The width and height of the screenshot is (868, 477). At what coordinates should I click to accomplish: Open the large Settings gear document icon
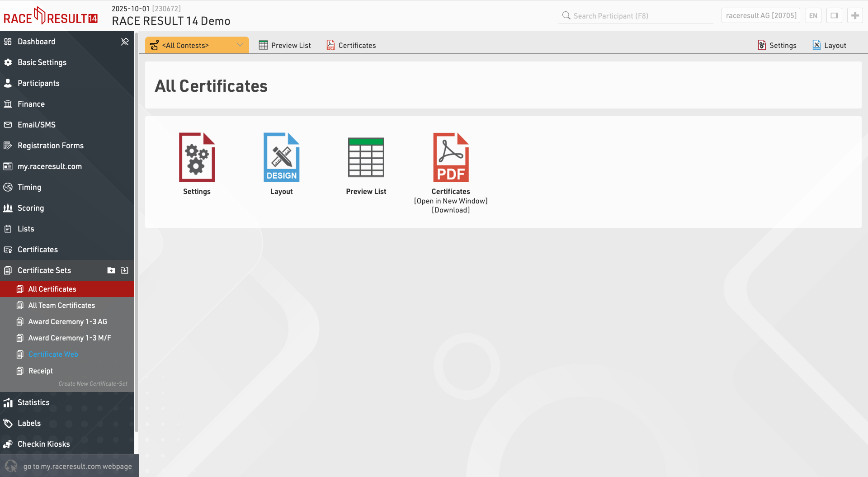[197, 157]
